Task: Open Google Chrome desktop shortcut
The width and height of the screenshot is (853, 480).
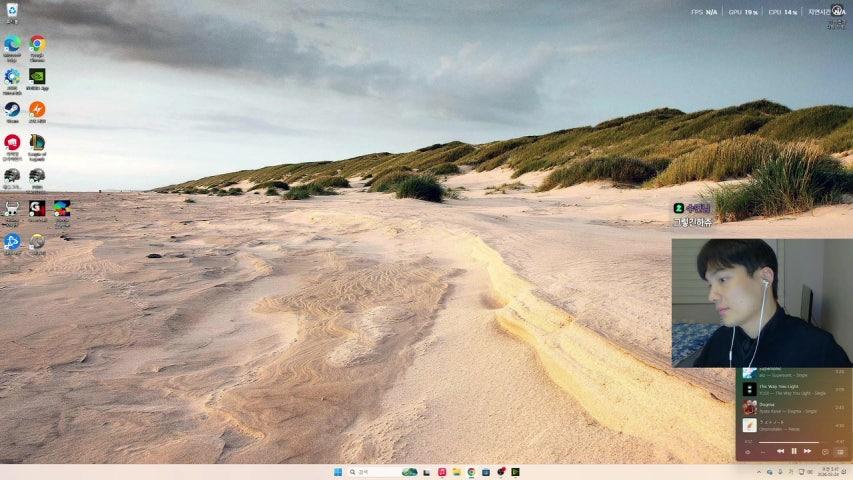Action: point(37,47)
